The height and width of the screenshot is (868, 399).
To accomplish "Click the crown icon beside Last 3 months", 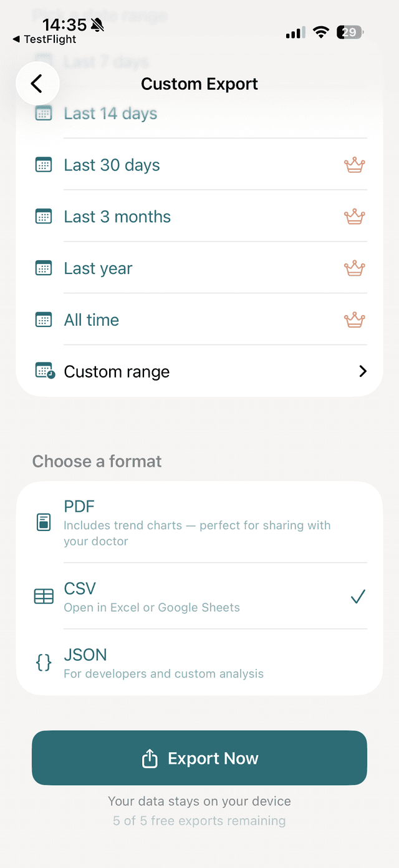I will pos(354,216).
